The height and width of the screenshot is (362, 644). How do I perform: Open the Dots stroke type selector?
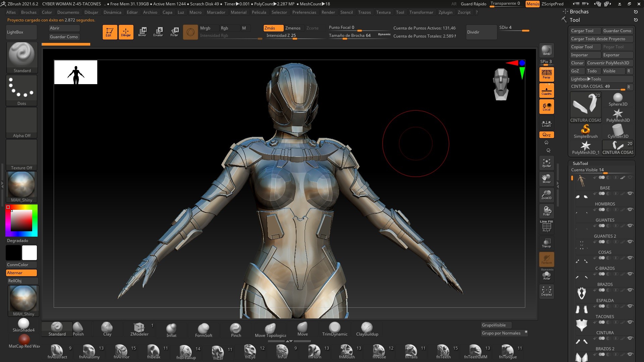click(22, 90)
